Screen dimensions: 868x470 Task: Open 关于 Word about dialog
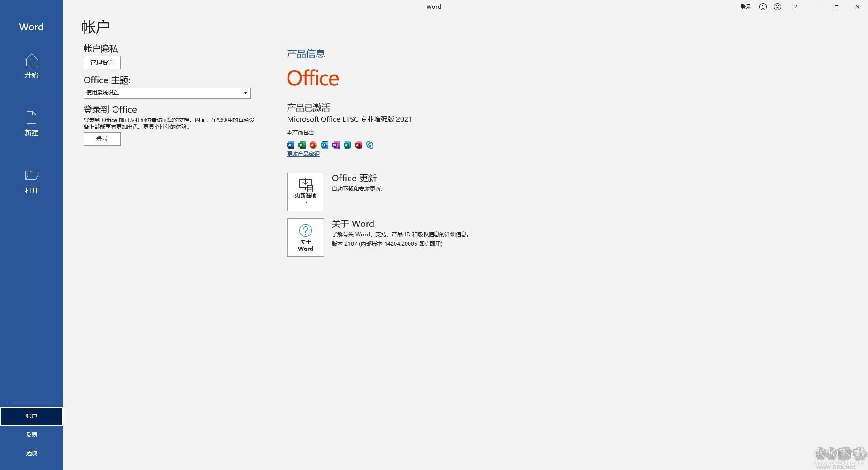(x=305, y=237)
